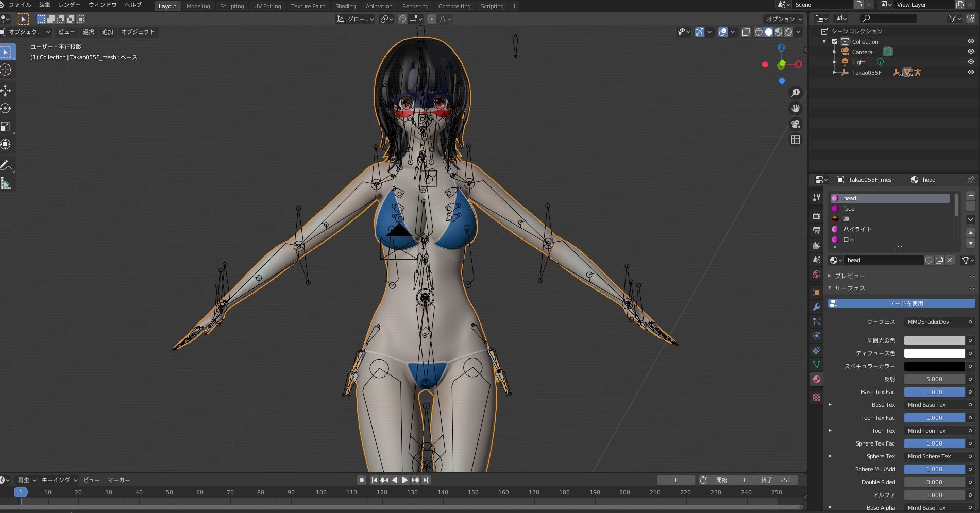Image resolution: width=980 pixels, height=513 pixels.
Task: Click the ノードを使用 button
Action: point(901,303)
